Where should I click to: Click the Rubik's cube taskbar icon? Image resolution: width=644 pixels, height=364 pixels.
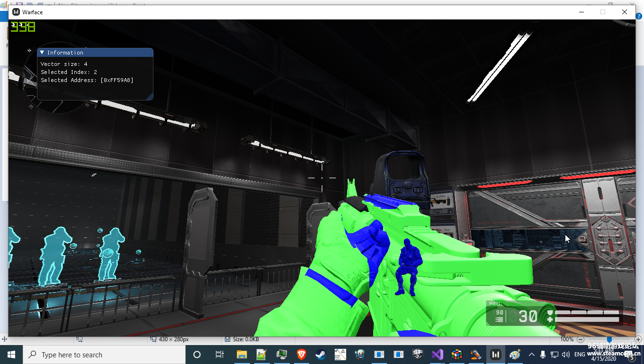click(456, 355)
